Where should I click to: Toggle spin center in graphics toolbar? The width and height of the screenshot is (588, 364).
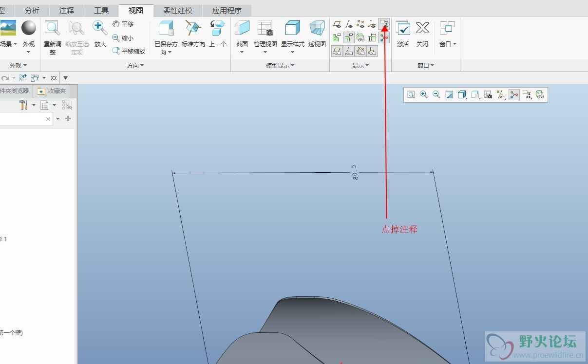(514, 94)
